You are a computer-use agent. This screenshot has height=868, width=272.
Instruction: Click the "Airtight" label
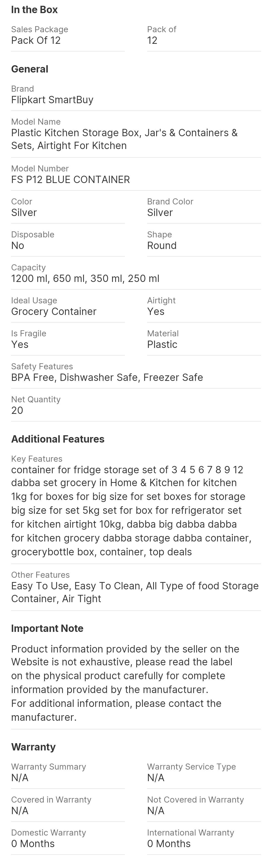click(161, 300)
